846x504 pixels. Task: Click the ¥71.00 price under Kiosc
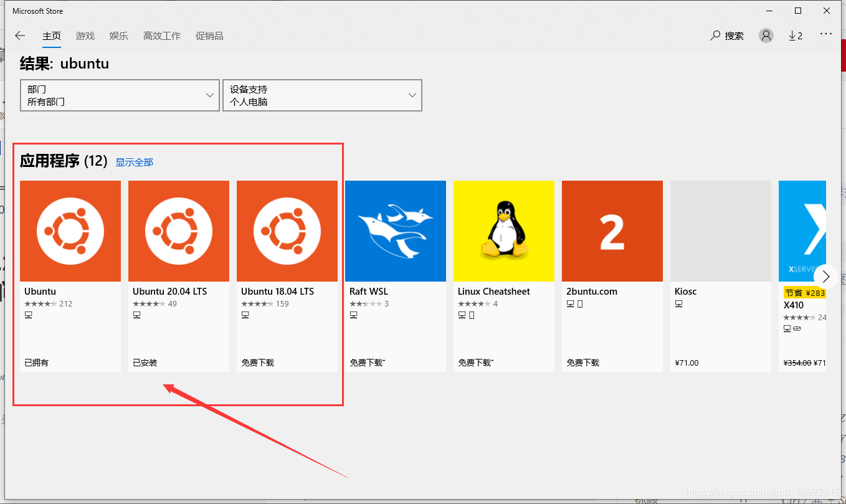pyautogui.click(x=687, y=363)
